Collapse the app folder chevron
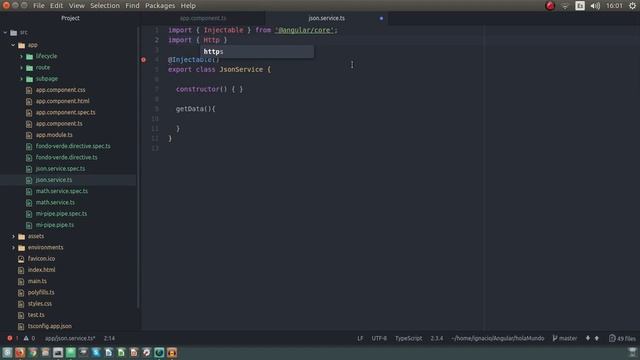Screen dimensions: 640x360 coord(13,45)
